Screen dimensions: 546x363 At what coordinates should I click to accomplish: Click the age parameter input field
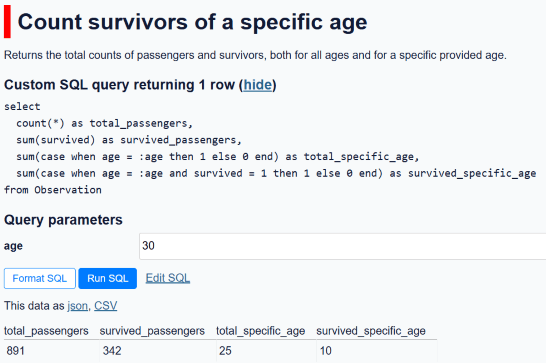tap(343, 246)
